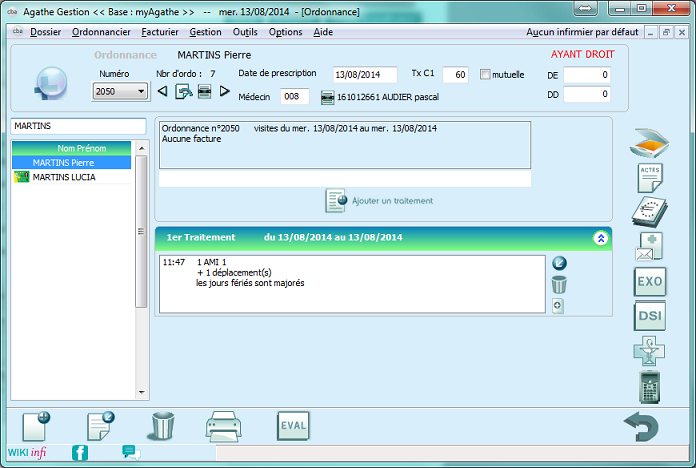Image resolution: width=696 pixels, height=468 pixels.
Task: Open the Options menu
Action: tap(285, 32)
